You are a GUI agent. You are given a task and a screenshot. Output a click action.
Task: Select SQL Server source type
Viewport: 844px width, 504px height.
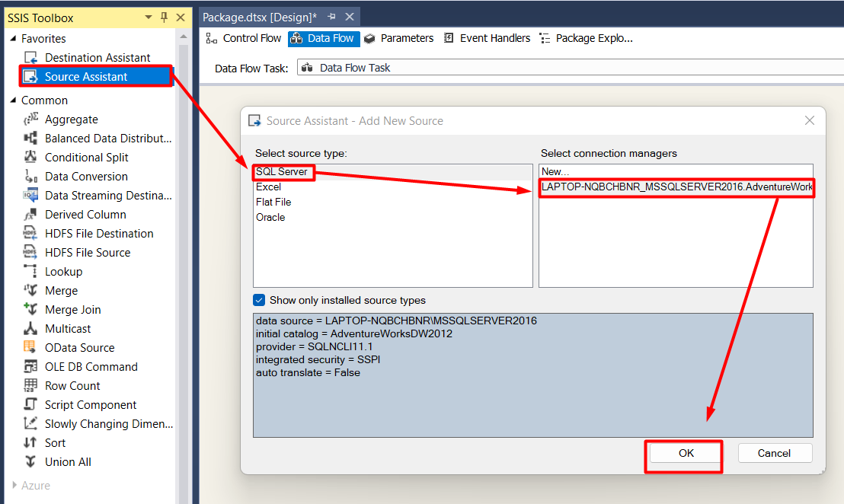pos(393,171)
